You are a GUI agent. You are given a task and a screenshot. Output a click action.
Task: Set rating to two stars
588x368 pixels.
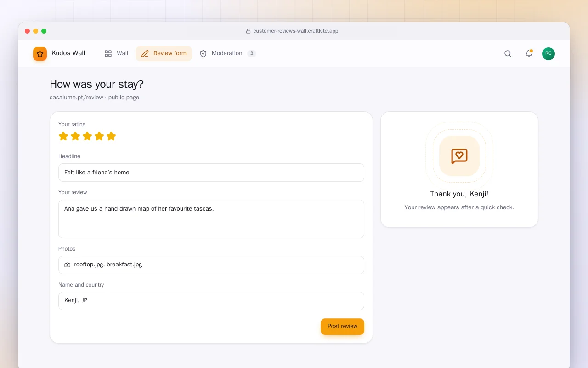(x=75, y=136)
